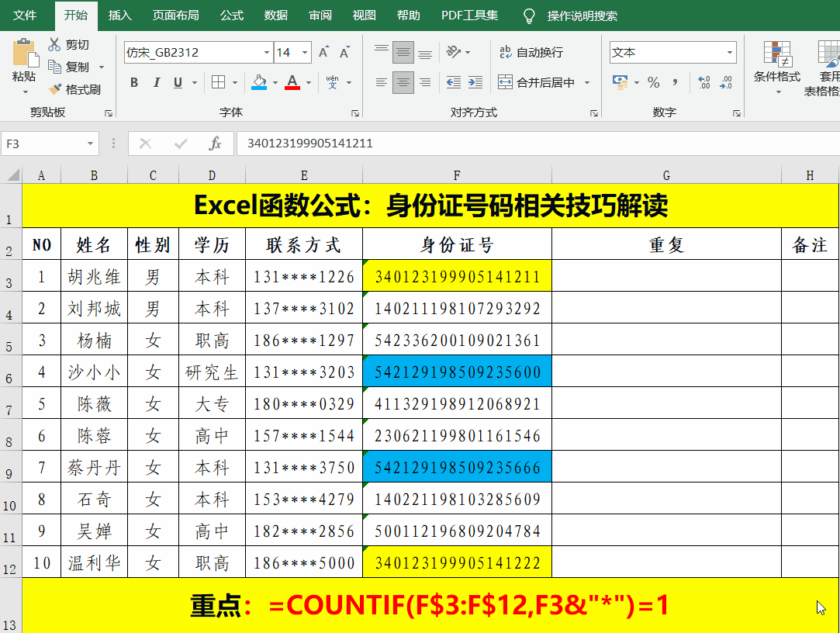Click the Insert Function fx icon
Image resolution: width=840 pixels, height=633 pixels.
pos(215,144)
